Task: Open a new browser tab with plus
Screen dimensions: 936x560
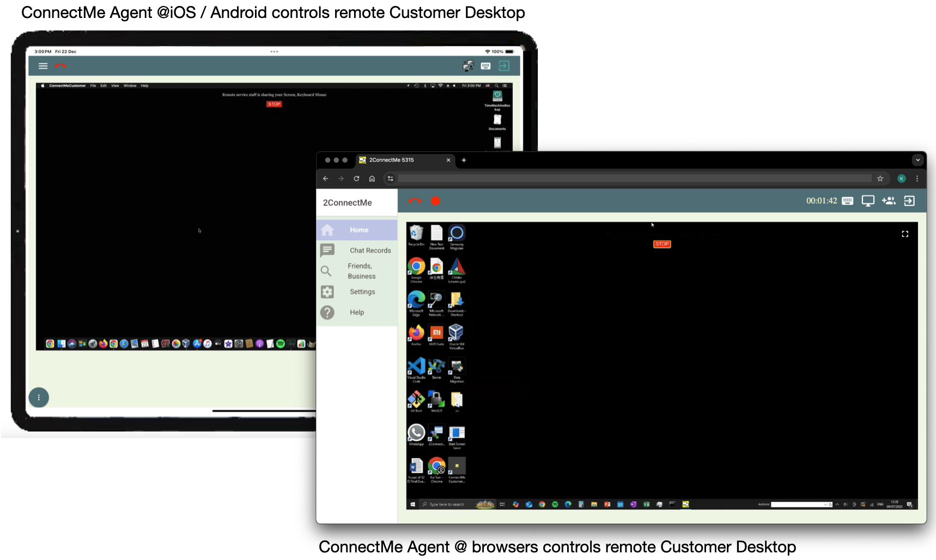Action: pos(464,160)
